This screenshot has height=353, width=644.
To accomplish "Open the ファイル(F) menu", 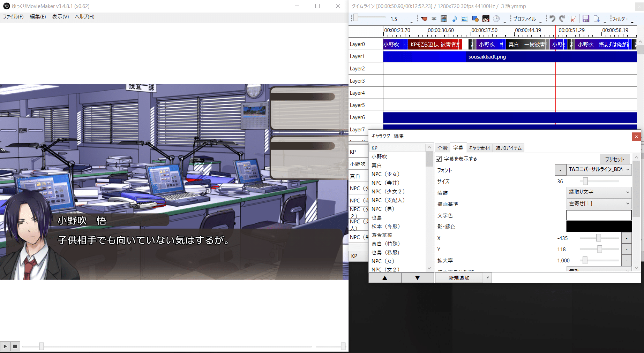I will [x=13, y=17].
